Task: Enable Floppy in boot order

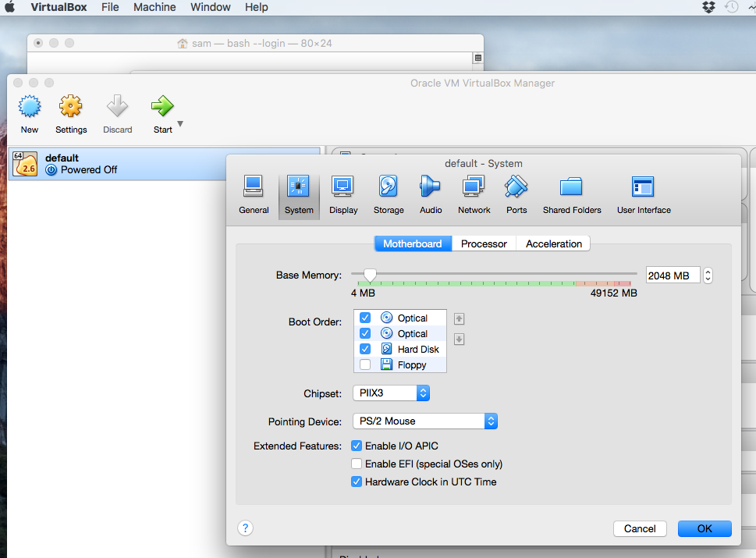Action: coord(365,364)
